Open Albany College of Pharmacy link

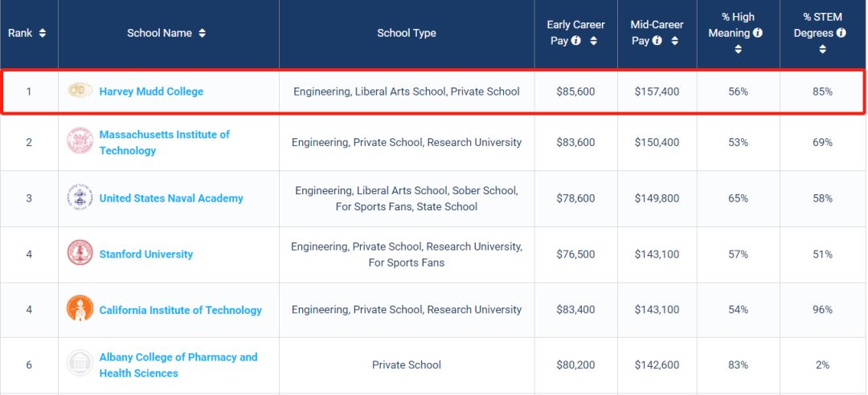point(178,365)
